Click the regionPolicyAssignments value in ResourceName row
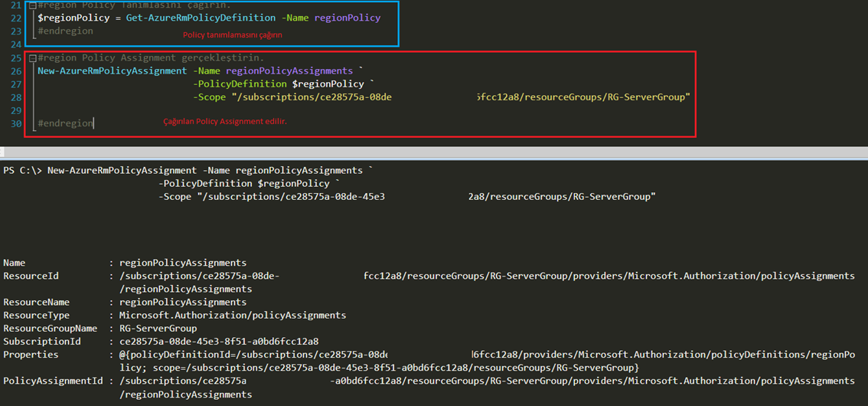868x406 pixels. click(x=183, y=303)
